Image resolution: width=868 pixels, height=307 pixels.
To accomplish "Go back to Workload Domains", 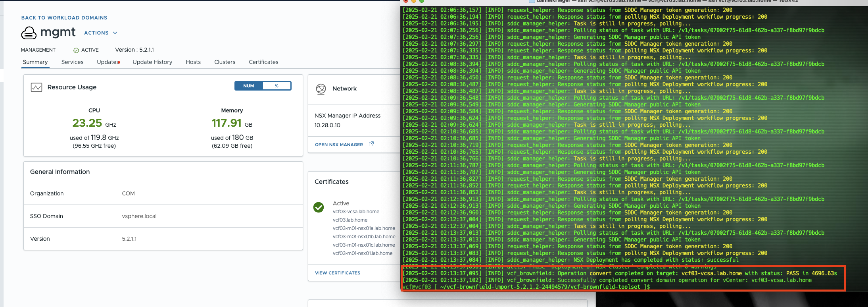I will tap(64, 18).
